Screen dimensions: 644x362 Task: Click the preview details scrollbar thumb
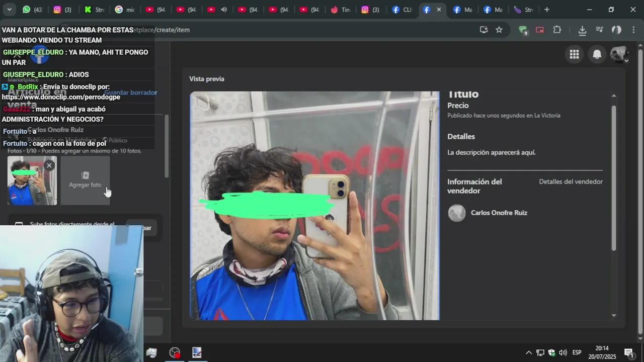[614, 177]
